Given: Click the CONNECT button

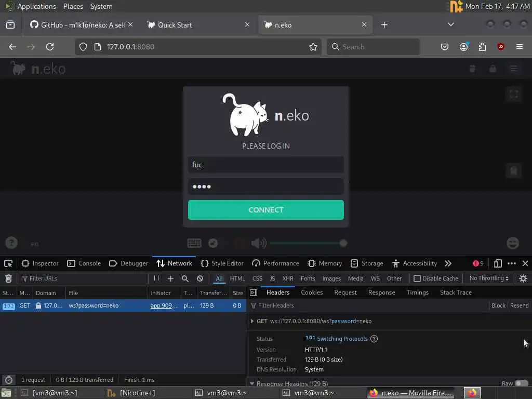Looking at the screenshot, I should pyautogui.click(x=265, y=210).
